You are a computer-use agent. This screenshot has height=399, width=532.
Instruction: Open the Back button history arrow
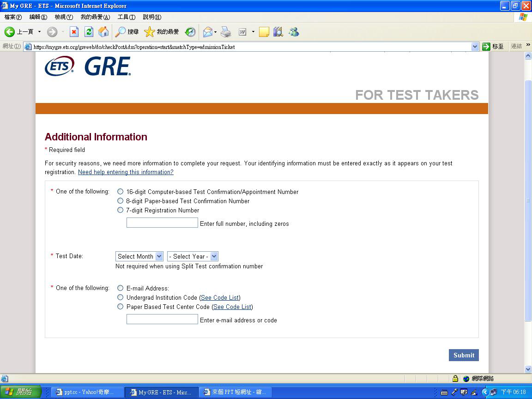(x=39, y=32)
